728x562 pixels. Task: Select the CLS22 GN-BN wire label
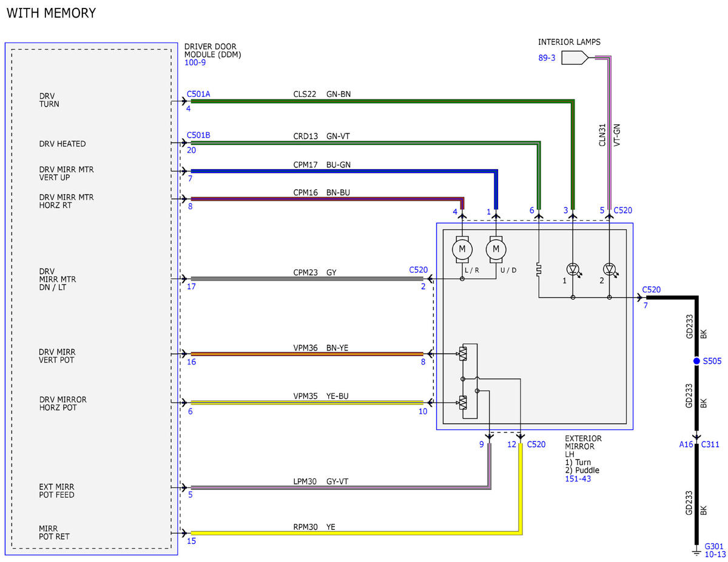pyautogui.click(x=322, y=94)
